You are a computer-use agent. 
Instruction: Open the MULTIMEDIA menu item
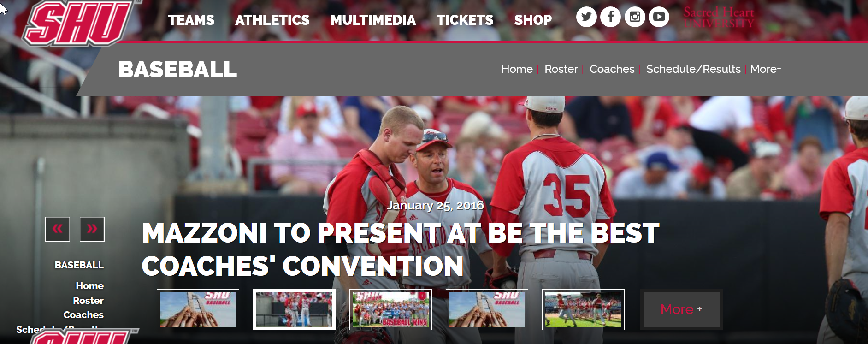(x=373, y=20)
